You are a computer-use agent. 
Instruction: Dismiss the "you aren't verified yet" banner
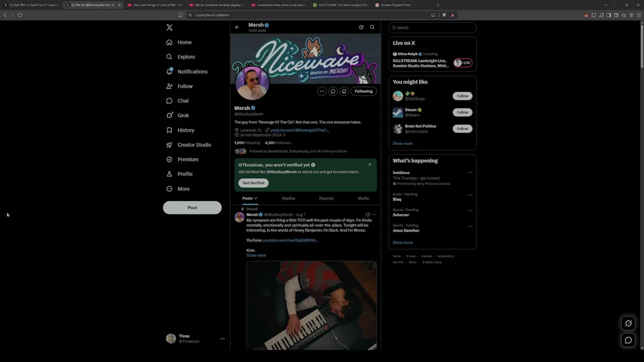[x=370, y=164]
